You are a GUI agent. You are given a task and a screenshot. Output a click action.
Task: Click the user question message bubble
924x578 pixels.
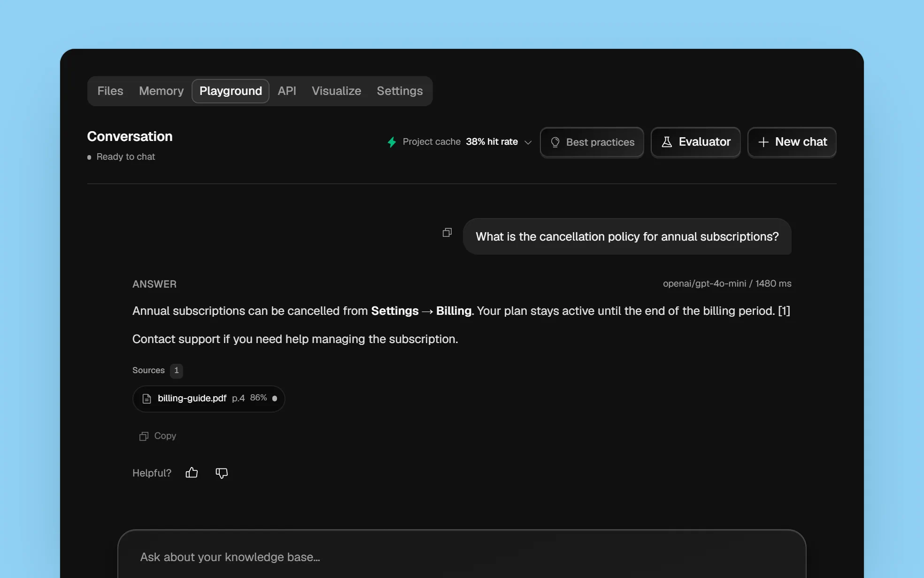click(627, 236)
